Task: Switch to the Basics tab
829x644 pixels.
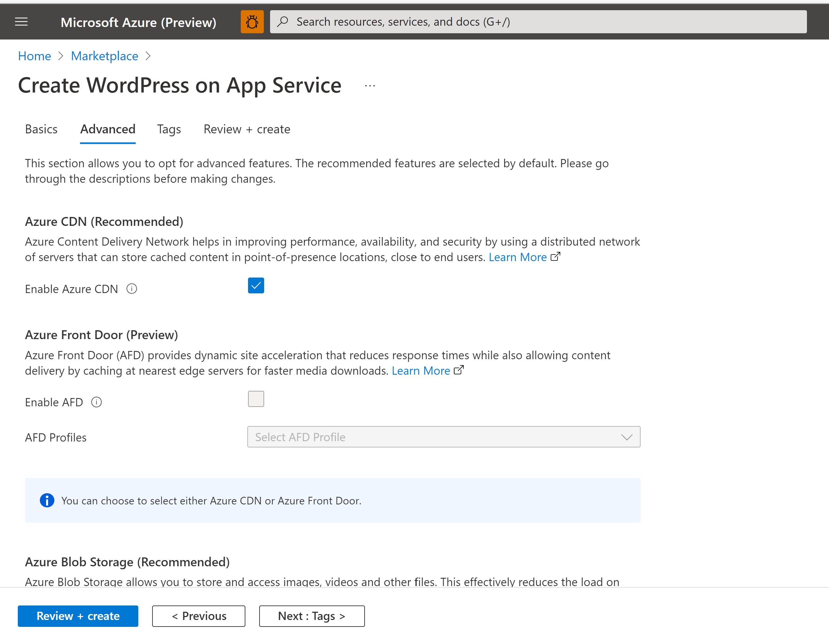Action: 41,129
